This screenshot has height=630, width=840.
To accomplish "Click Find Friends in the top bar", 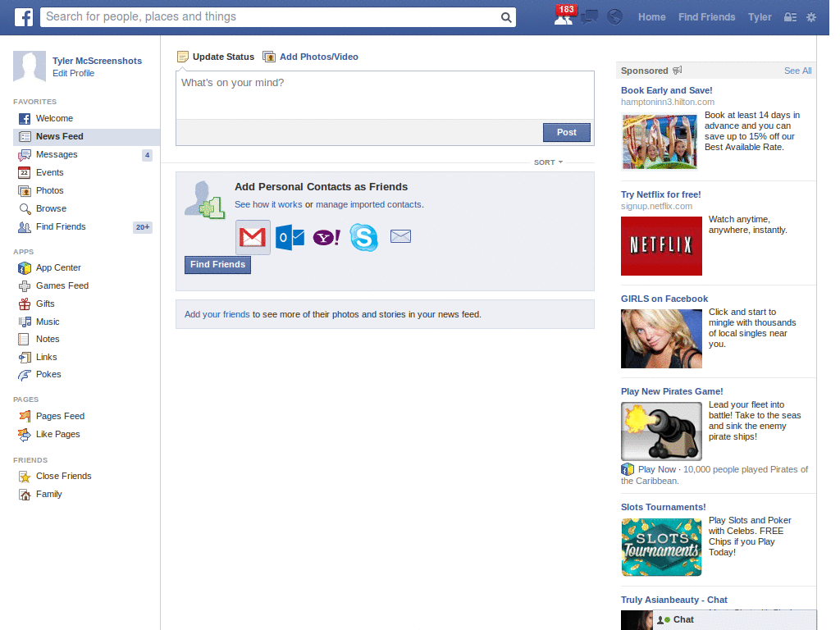I will pyautogui.click(x=706, y=17).
